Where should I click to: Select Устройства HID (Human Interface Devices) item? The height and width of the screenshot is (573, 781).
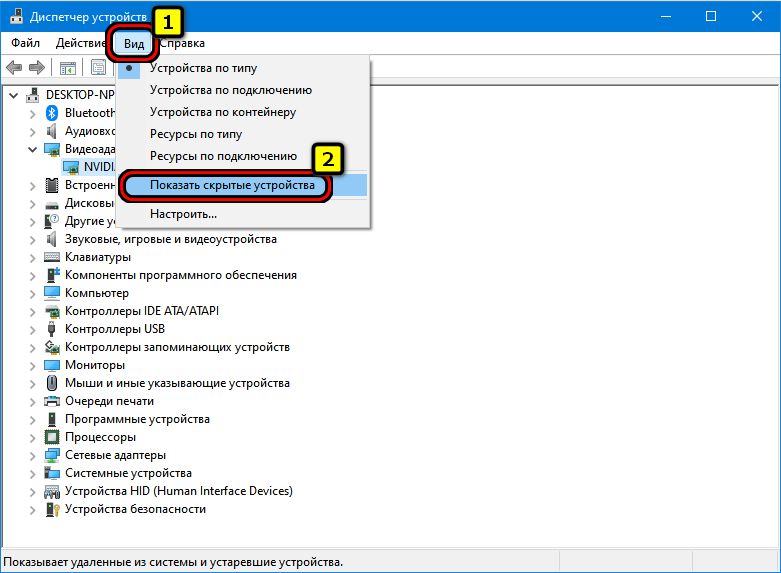[x=178, y=491]
